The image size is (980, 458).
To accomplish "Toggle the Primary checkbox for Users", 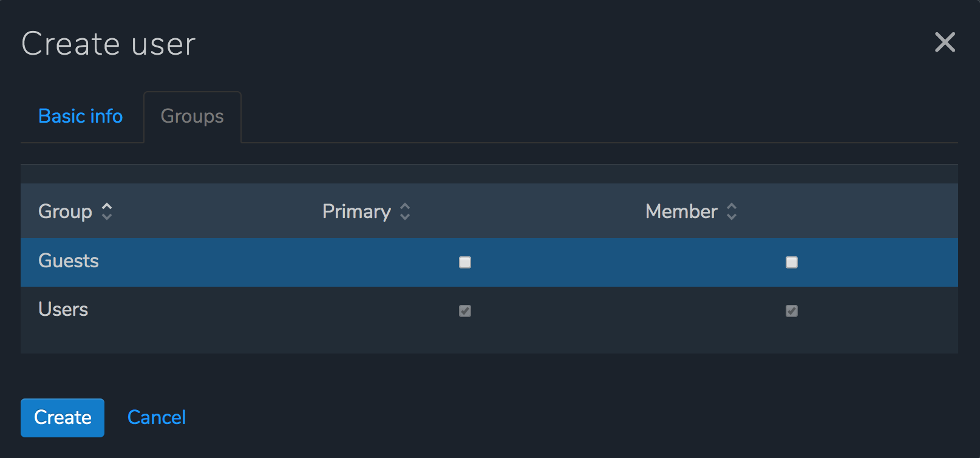I will (x=465, y=311).
